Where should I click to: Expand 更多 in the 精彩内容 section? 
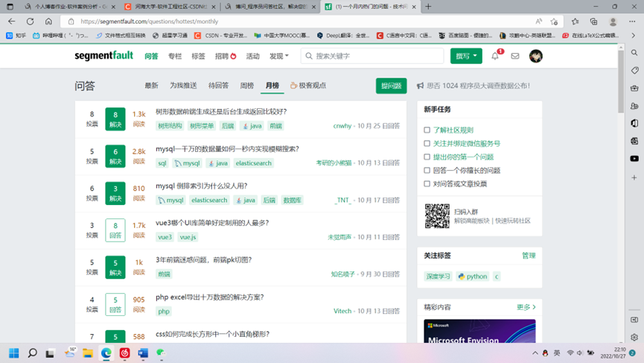coord(526,307)
